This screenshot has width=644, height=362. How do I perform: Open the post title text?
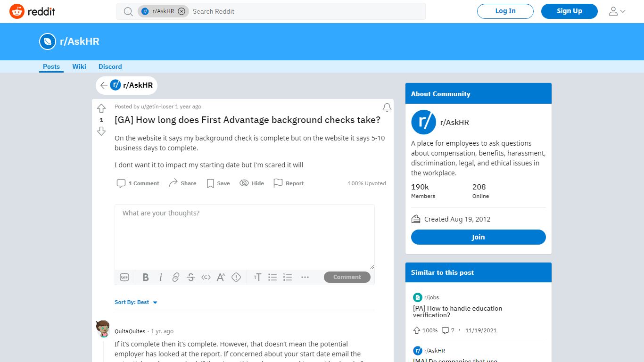[248, 120]
